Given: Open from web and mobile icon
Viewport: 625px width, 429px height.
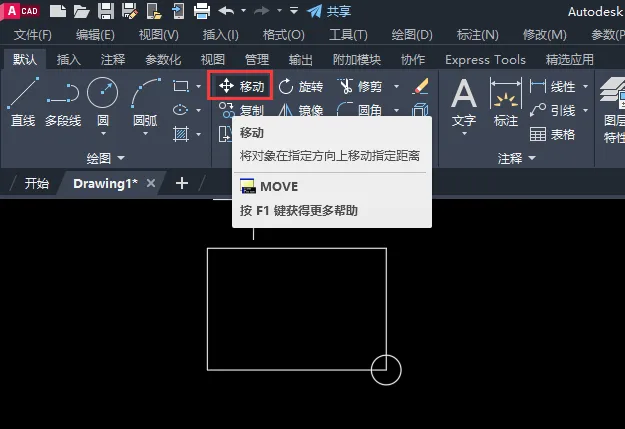Looking at the screenshot, I should pyautogui.click(x=154, y=11).
